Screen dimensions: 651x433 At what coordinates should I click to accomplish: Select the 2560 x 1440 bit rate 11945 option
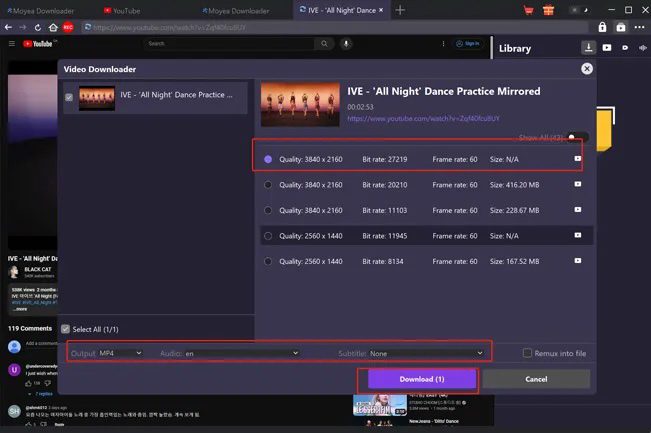(x=268, y=236)
